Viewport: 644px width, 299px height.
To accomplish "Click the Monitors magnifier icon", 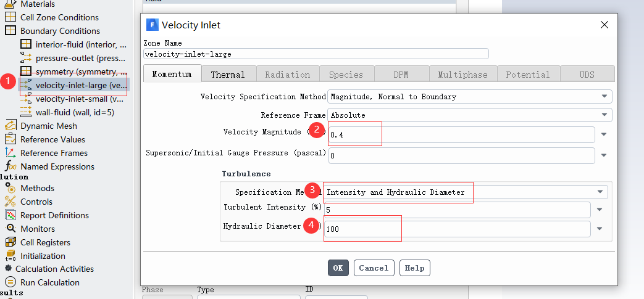I will pos(10,229).
